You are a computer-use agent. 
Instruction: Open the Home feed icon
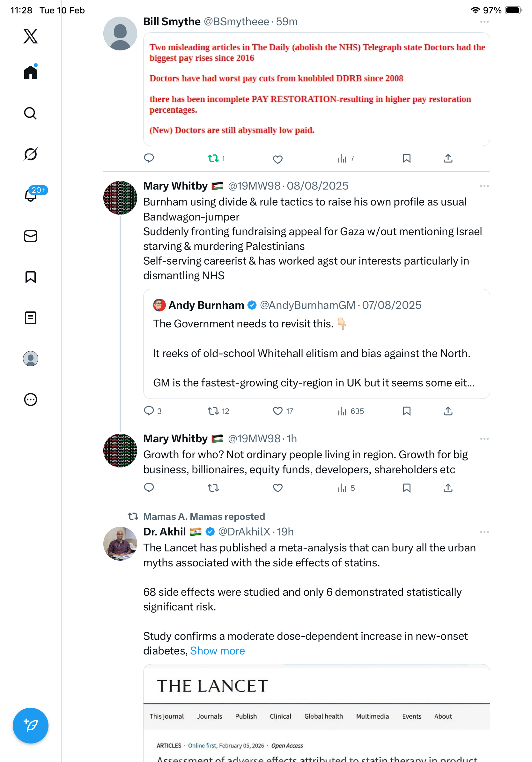click(31, 72)
